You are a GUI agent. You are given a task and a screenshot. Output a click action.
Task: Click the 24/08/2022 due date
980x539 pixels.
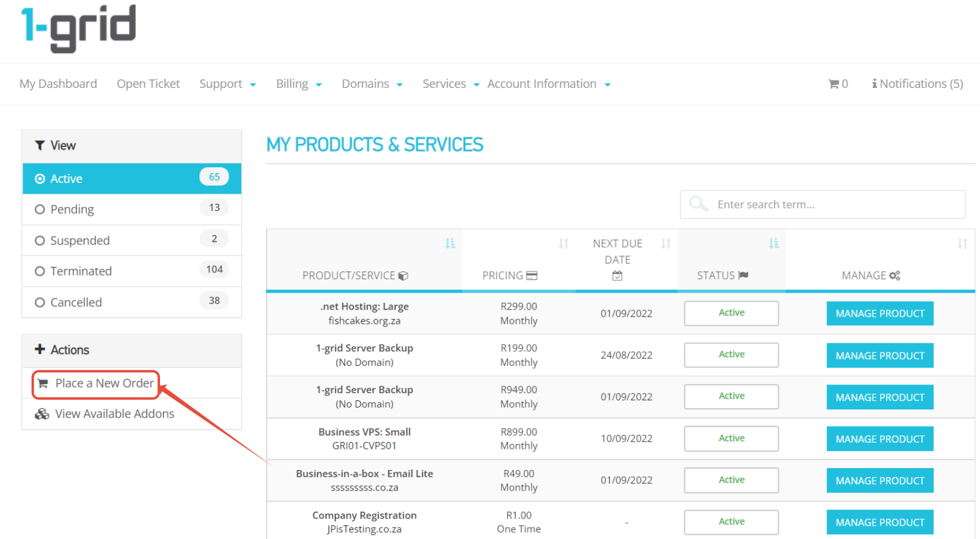627,355
